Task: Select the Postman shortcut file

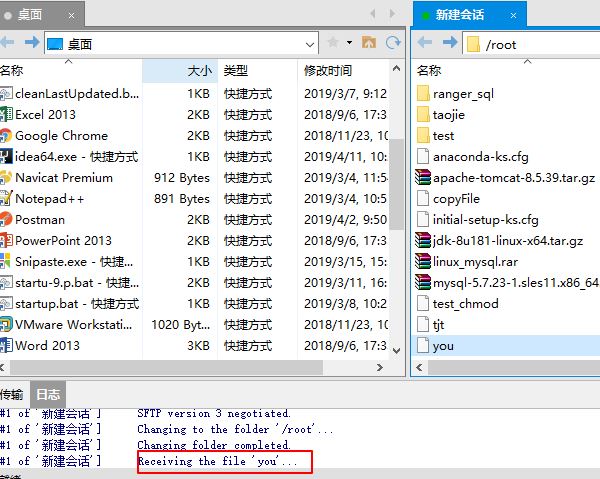Action: 40,220
